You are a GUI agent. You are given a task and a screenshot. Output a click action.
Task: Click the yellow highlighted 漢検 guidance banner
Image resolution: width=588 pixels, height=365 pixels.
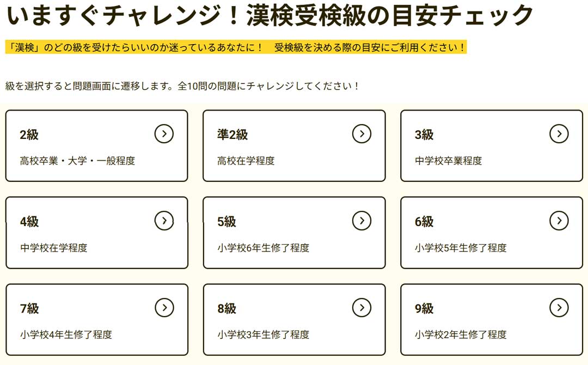click(236, 47)
